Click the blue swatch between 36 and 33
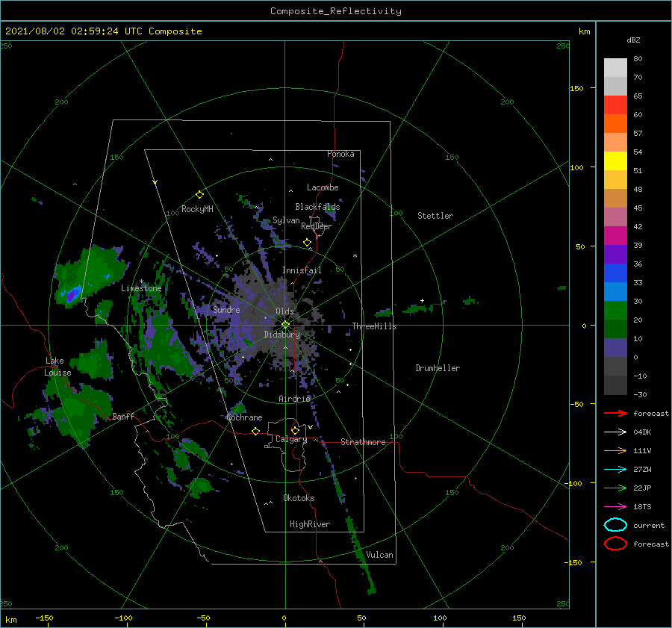This screenshot has width=672, height=628. (x=615, y=273)
